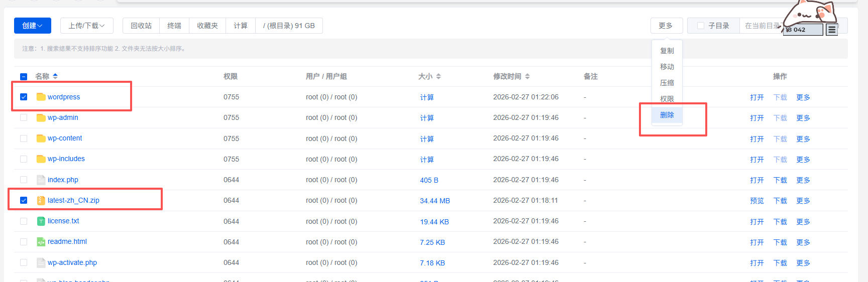This screenshot has height=282, width=868.
Task: Click the latest-zh_CN.zip archive icon
Action: tap(41, 200)
